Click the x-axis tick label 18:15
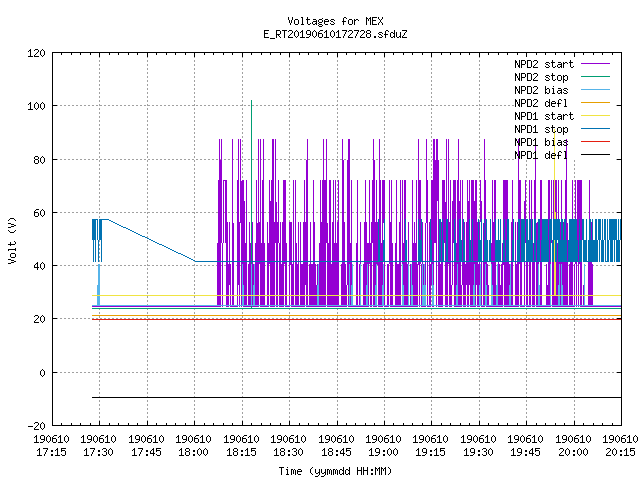 241,452
